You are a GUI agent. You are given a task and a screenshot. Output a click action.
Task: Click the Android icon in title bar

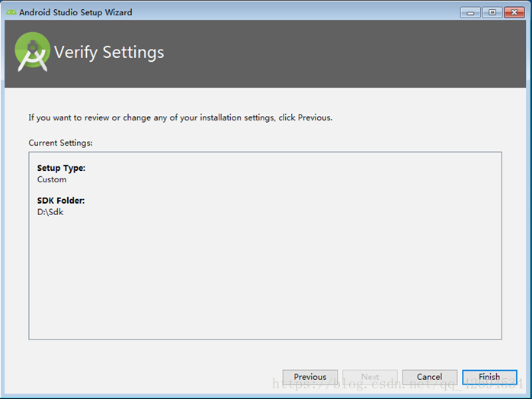[11, 12]
